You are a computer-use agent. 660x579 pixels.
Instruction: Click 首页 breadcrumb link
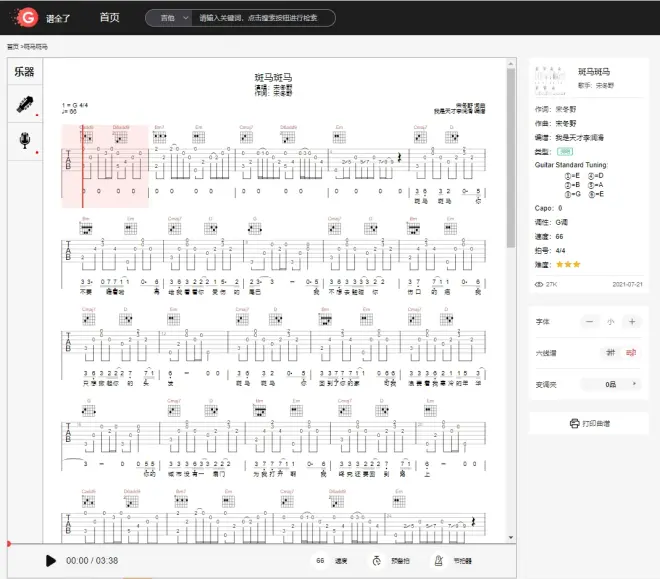tap(12, 47)
